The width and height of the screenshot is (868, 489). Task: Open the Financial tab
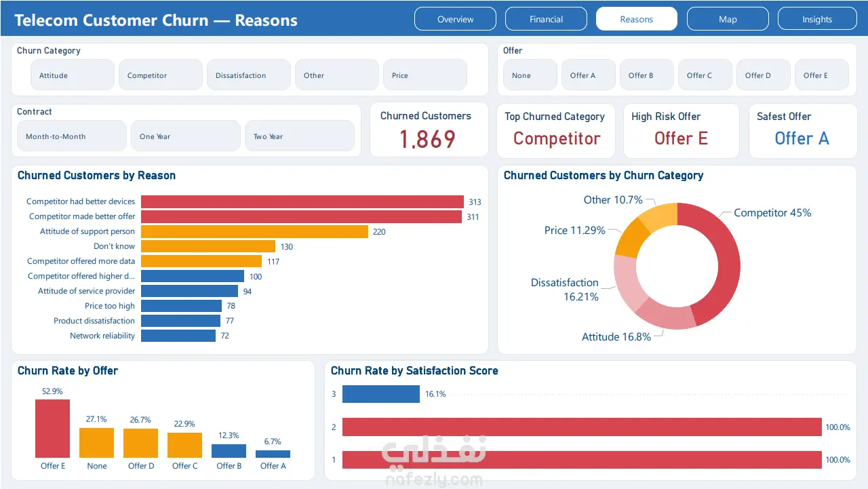(x=546, y=19)
